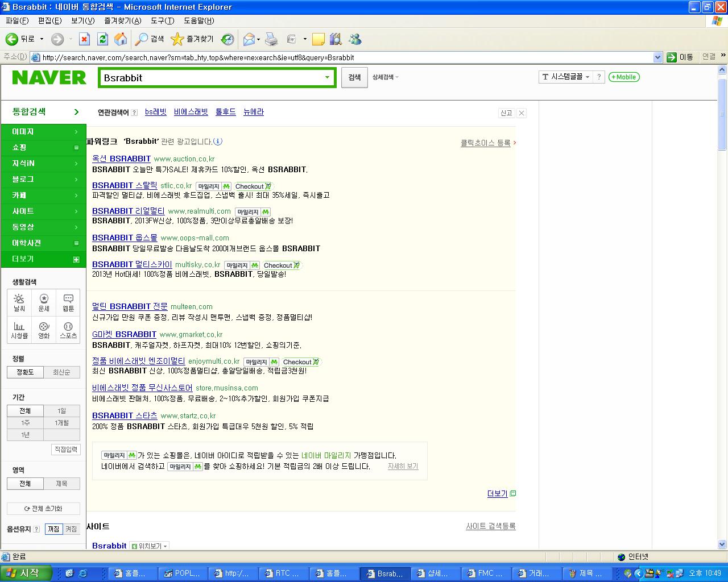The image size is (728, 582).
Task: Open 시청률 ratings shortcut icon
Action: coord(19,330)
